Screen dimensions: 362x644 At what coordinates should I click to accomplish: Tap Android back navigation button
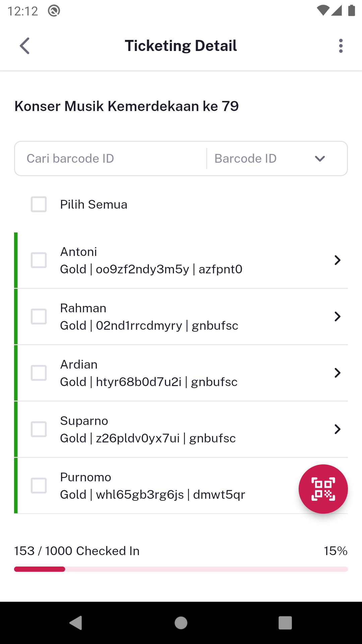(76, 623)
